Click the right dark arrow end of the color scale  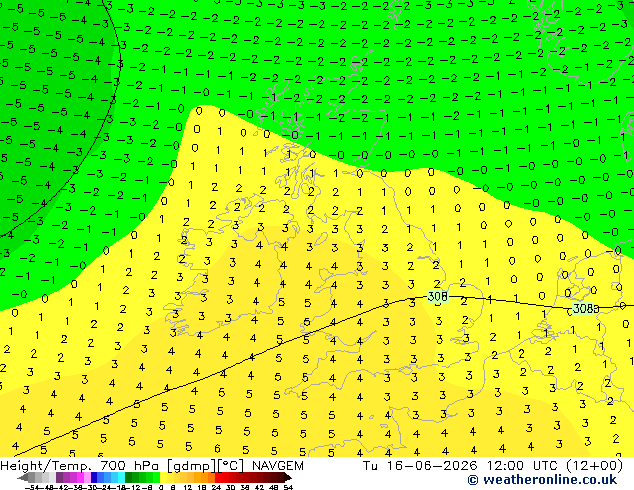(x=287, y=477)
